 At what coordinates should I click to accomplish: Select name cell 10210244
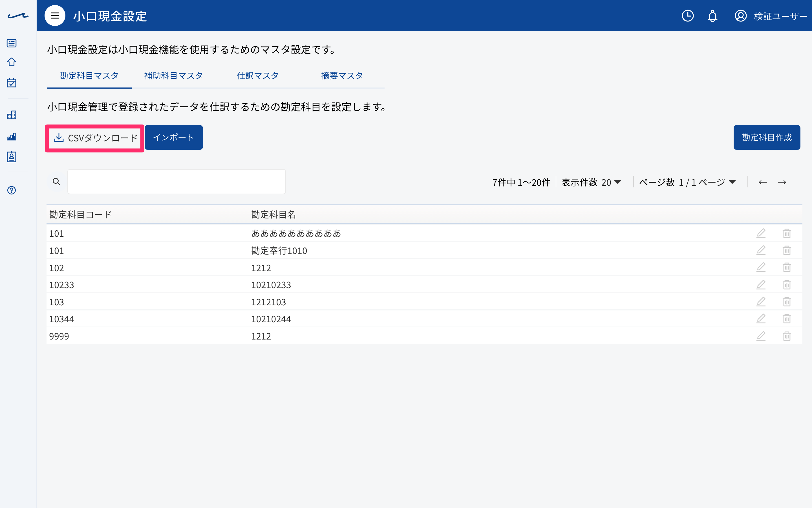pyautogui.click(x=271, y=319)
